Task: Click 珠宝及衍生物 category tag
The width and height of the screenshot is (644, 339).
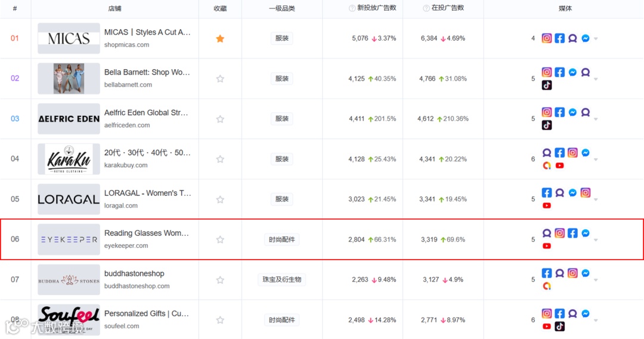Action: (x=281, y=279)
